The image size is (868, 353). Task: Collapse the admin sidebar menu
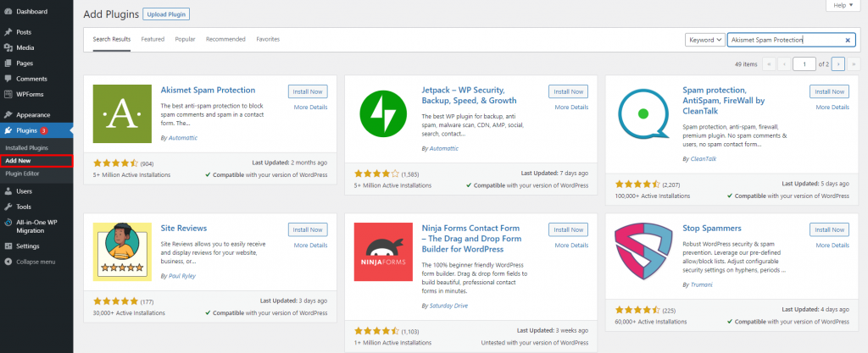(x=36, y=262)
